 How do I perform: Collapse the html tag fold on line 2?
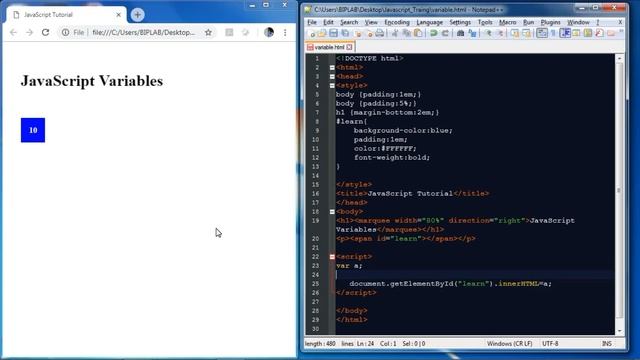pos(332,68)
